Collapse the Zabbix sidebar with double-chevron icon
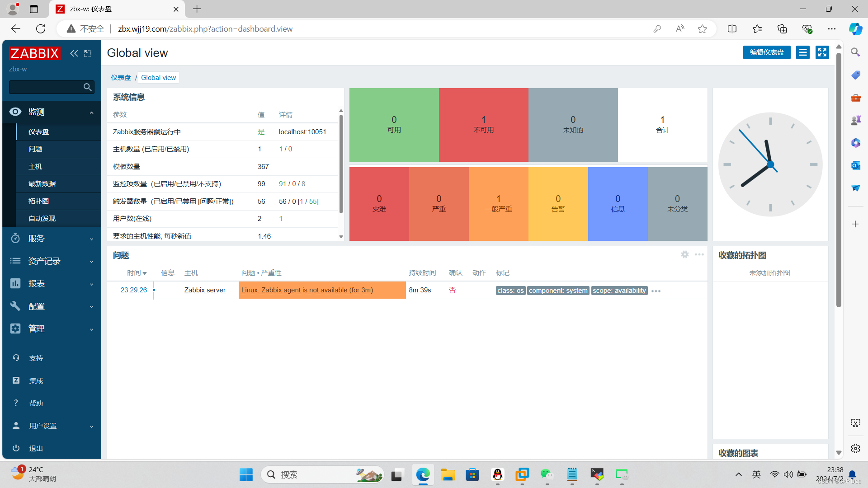This screenshot has width=868, height=488. 74,53
